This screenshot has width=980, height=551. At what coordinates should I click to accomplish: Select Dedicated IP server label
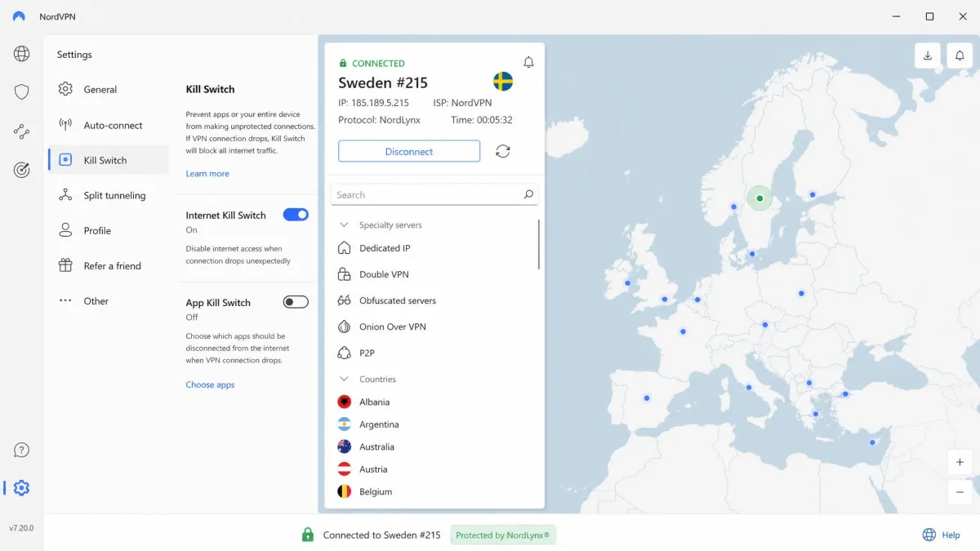[x=385, y=248]
